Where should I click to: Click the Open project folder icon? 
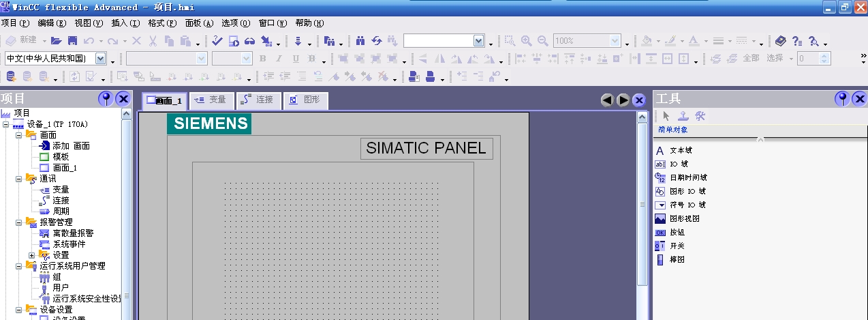click(x=57, y=41)
